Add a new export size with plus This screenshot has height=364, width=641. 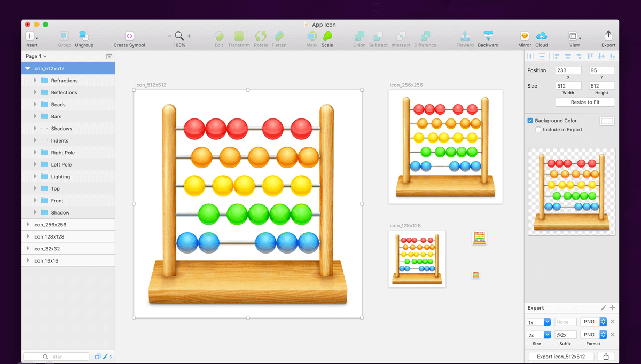613,308
